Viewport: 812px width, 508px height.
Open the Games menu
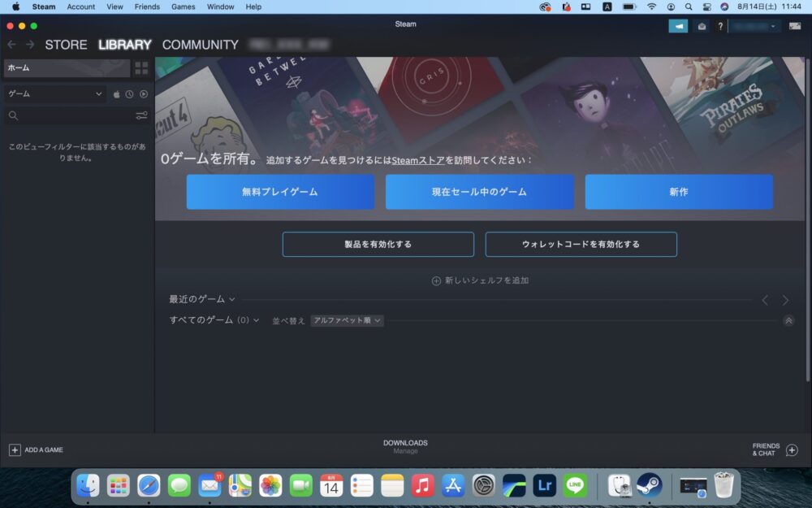(184, 7)
